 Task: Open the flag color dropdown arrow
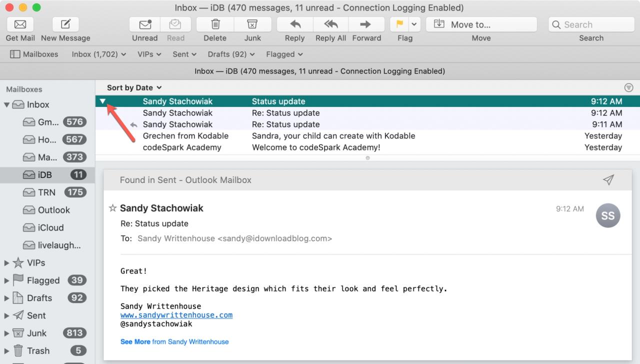pos(414,24)
